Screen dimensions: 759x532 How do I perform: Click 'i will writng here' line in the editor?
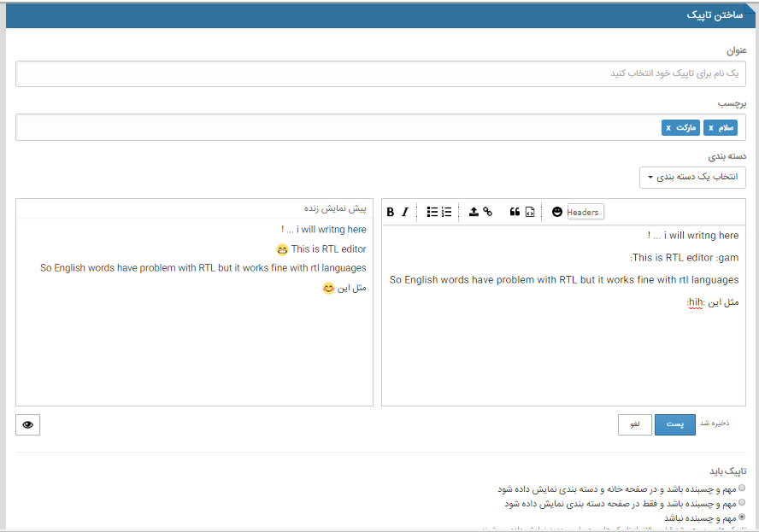(x=693, y=236)
